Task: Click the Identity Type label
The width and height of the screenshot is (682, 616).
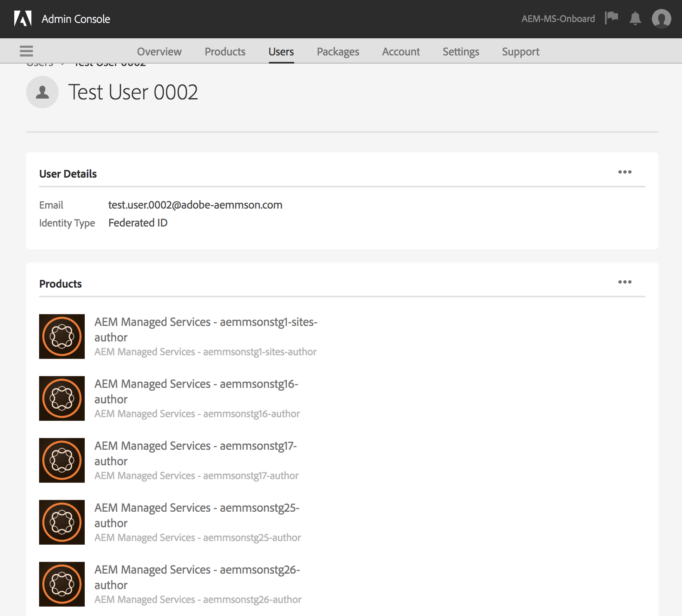Action: (x=67, y=223)
